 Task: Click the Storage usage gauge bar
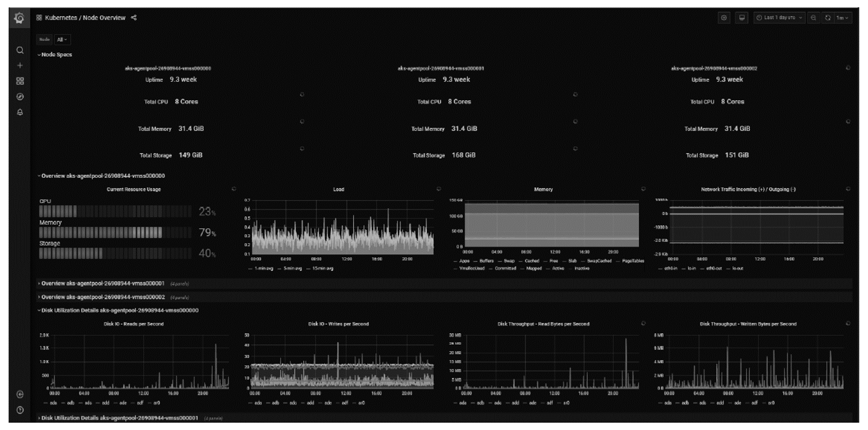coord(115,253)
